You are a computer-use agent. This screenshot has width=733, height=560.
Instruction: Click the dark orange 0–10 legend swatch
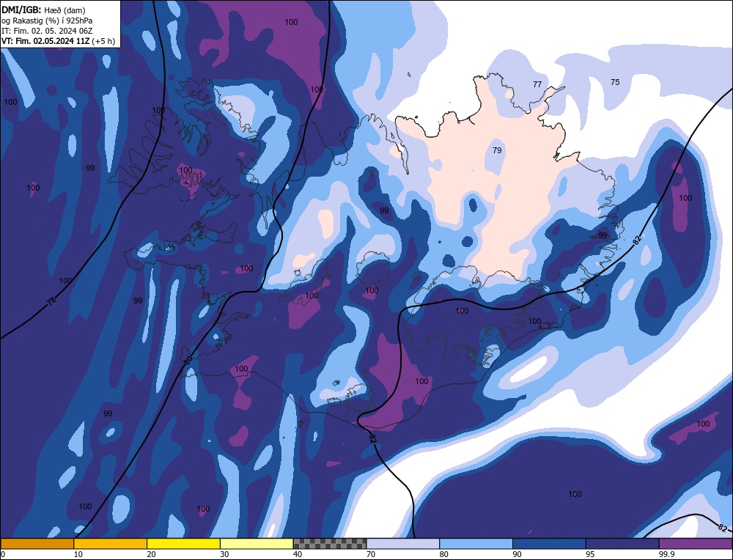click(x=37, y=544)
